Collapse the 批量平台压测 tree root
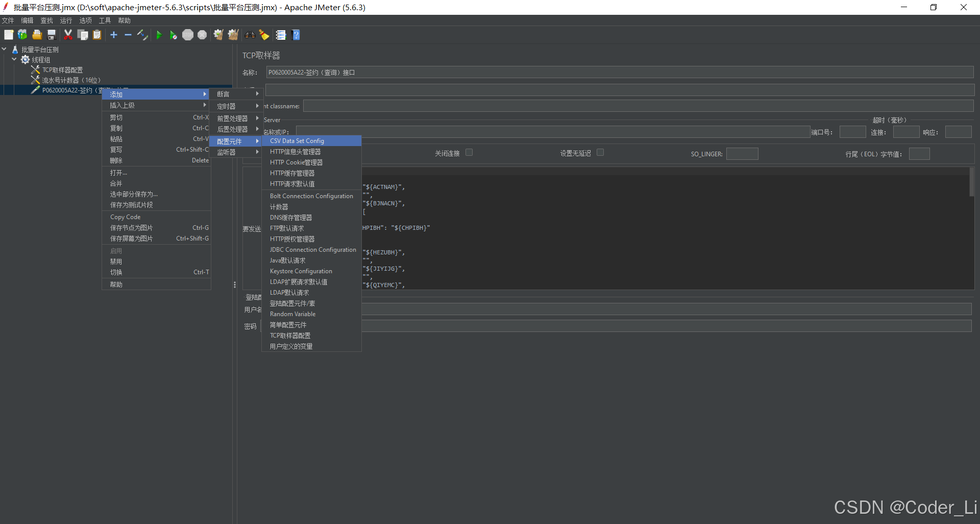The width and height of the screenshot is (980, 524). coord(4,50)
